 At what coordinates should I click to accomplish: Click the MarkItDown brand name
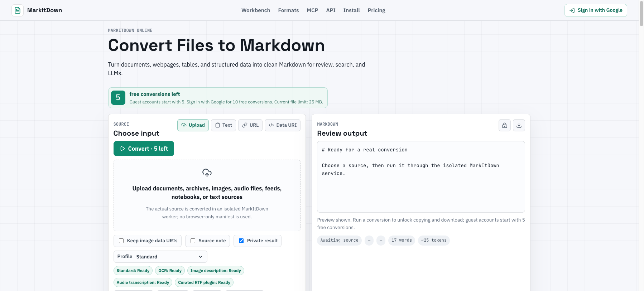(45, 10)
